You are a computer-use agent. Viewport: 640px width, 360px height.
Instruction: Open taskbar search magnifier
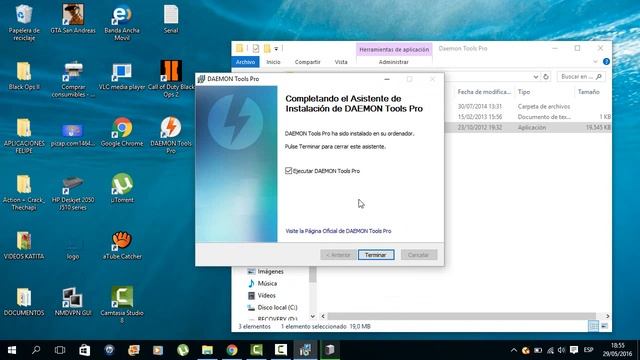tap(36, 350)
